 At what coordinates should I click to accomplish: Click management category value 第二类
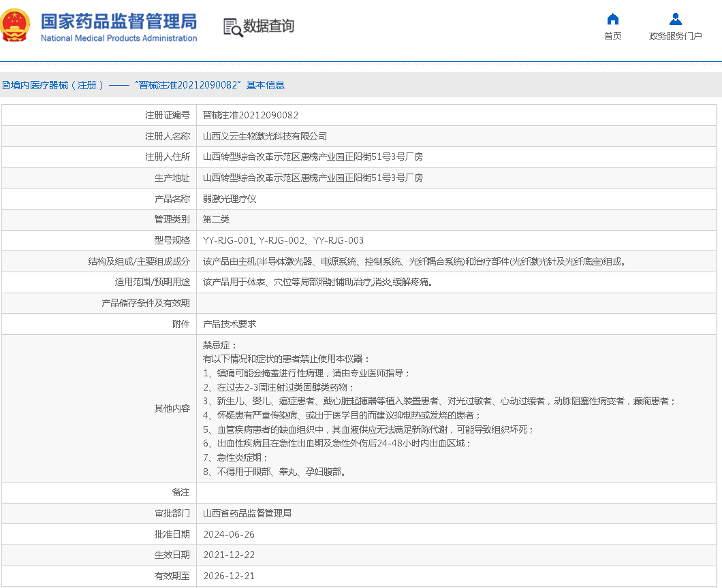pos(216,219)
